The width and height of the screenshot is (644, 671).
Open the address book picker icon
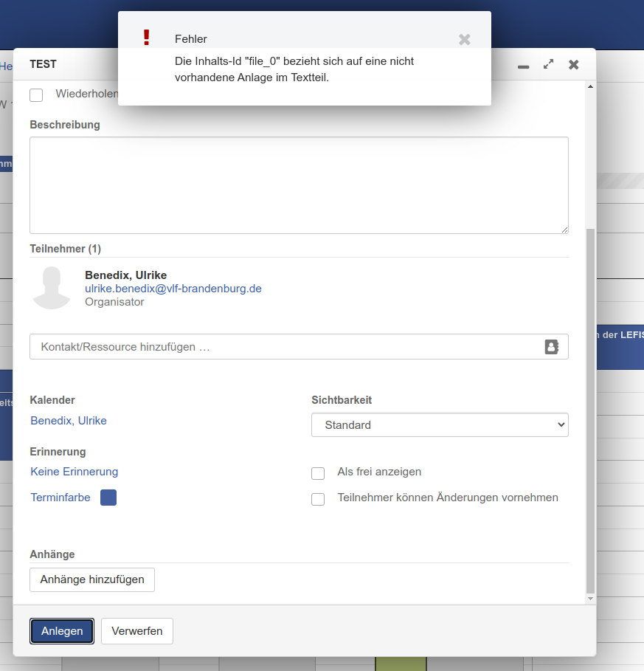[x=552, y=347]
